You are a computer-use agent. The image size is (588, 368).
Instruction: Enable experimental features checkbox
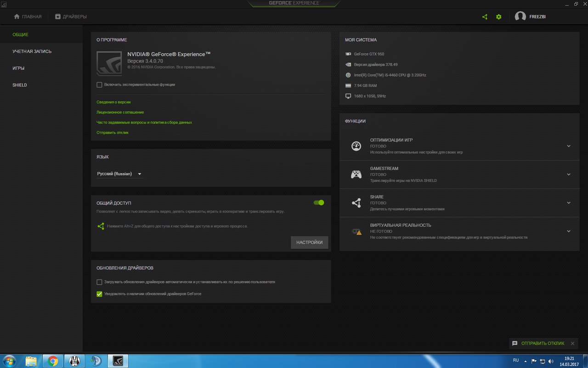click(x=99, y=85)
